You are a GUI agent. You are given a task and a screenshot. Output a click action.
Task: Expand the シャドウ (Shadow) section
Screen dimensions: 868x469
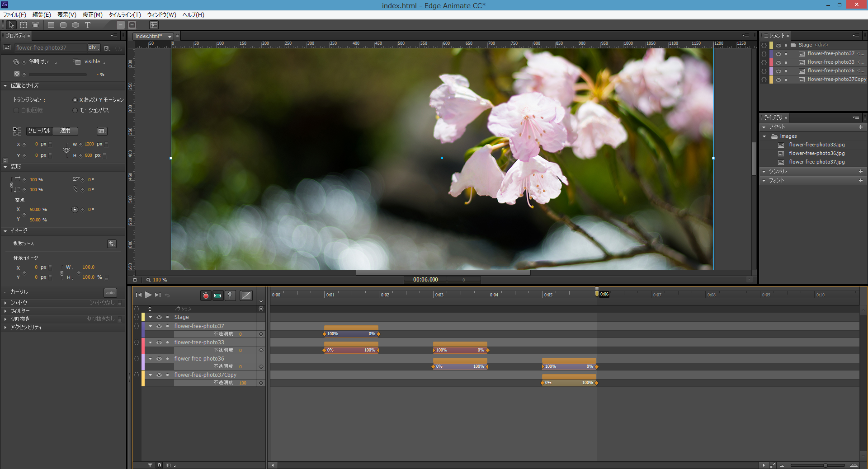coord(5,303)
